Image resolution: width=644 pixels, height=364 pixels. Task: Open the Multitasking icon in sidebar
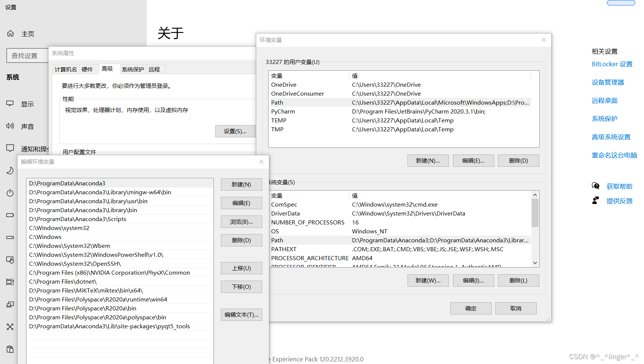pyautogui.click(x=10, y=282)
